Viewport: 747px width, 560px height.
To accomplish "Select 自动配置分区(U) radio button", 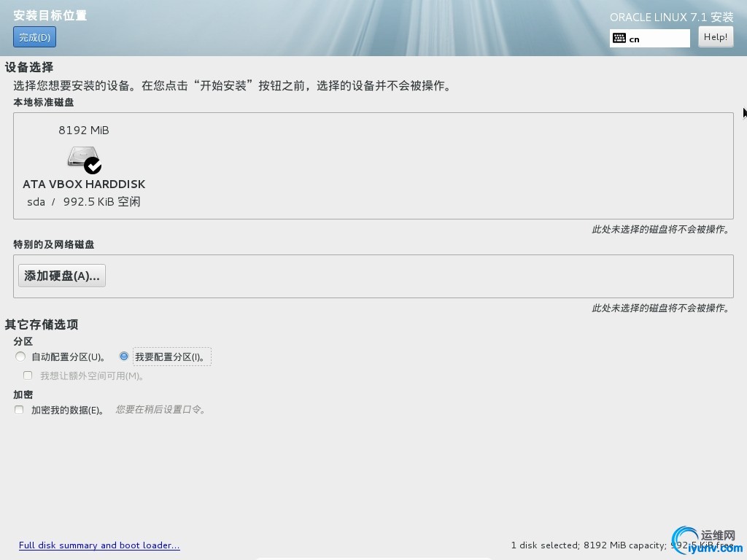I will [20, 356].
